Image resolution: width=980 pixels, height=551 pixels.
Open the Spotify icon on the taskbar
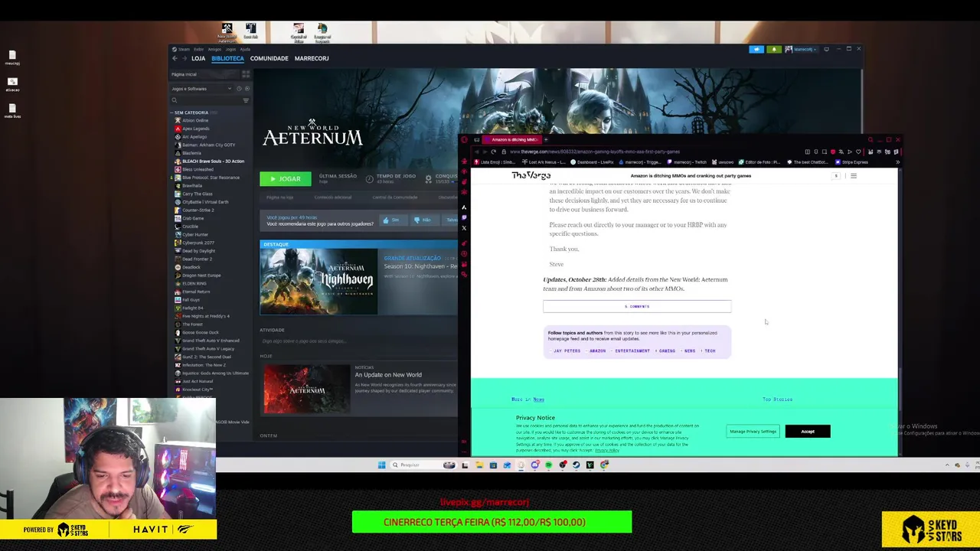(548, 465)
